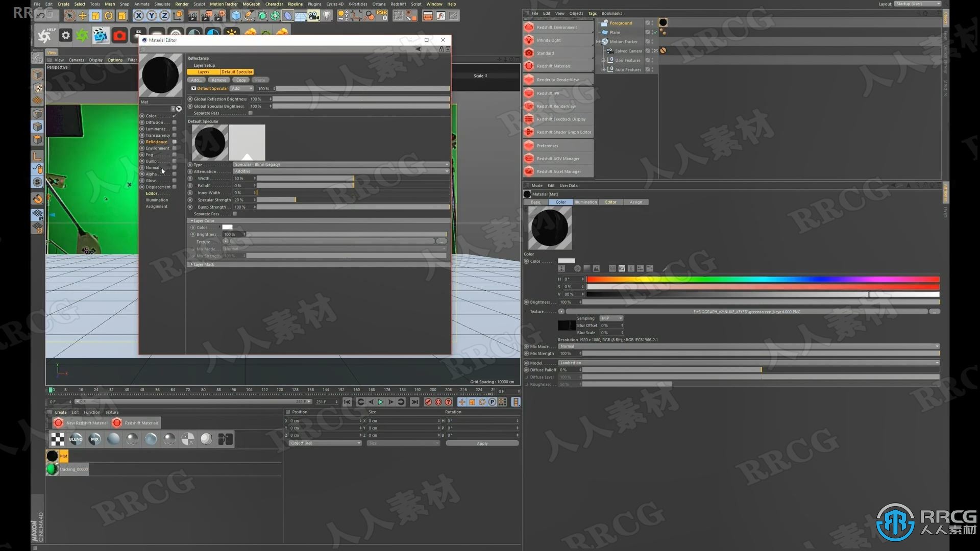The image size is (980, 551).
Task: Enable Luminance channel checkbox
Action: tap(174, 129)
